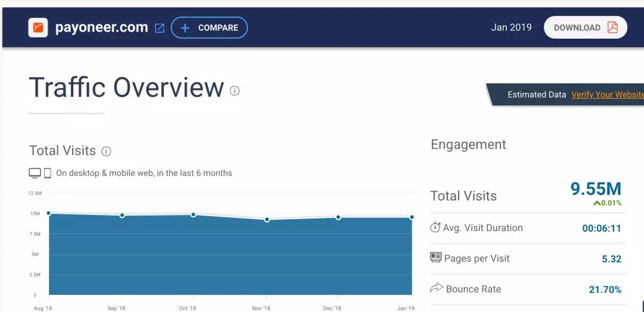Click the Pages per Visit icon
This screenshot has height=312, width=644.
[436, 258]
